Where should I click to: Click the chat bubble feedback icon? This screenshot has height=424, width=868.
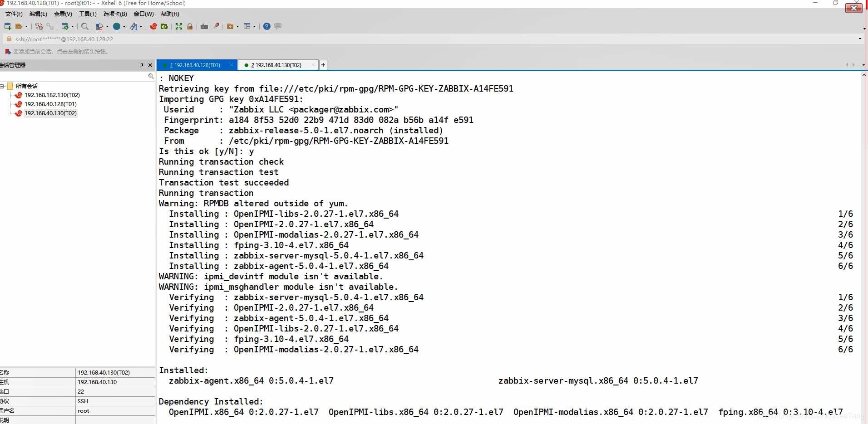278,26
